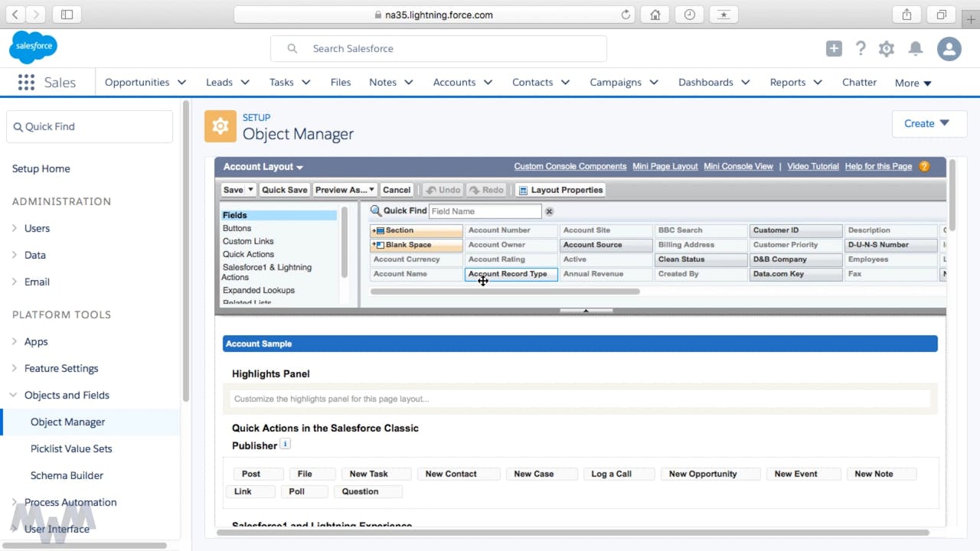Open the Files tab
980x551 pixels.
pos(341,82)
